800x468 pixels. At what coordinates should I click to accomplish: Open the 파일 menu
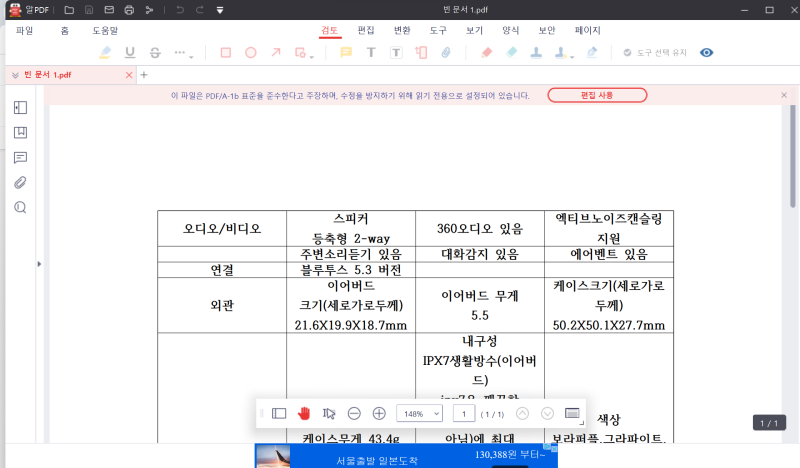pos(24,31)
